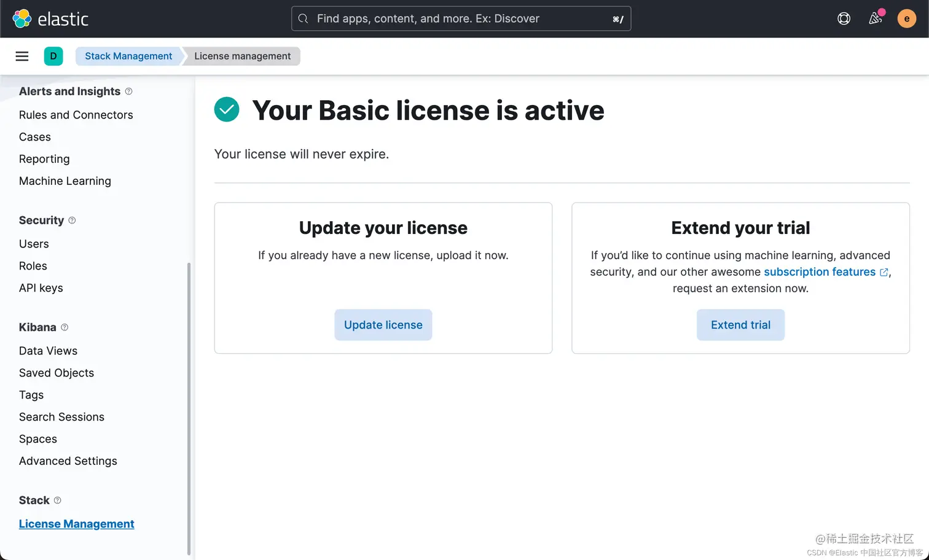
Task: Open Spaces page
Action: (38, 439)
